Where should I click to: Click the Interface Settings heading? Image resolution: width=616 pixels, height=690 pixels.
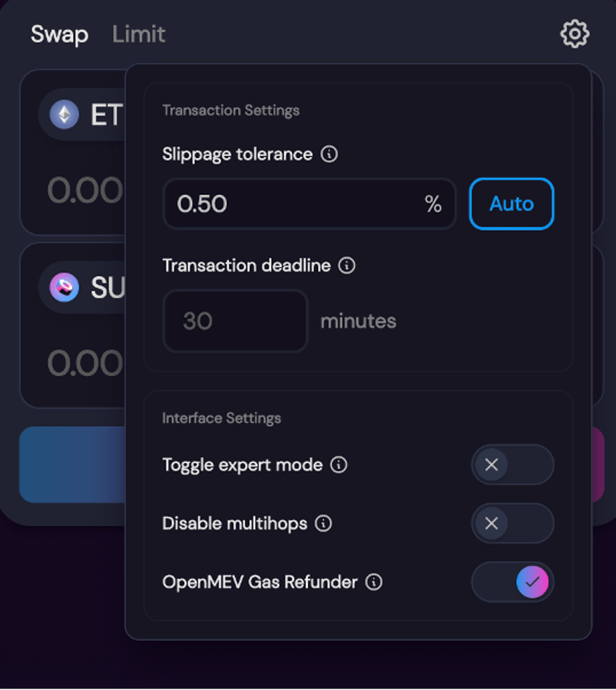point(222,418)
